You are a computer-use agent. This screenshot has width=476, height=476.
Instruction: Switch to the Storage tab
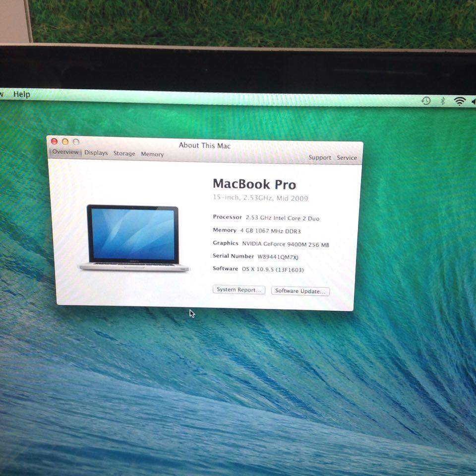(124, 154)
